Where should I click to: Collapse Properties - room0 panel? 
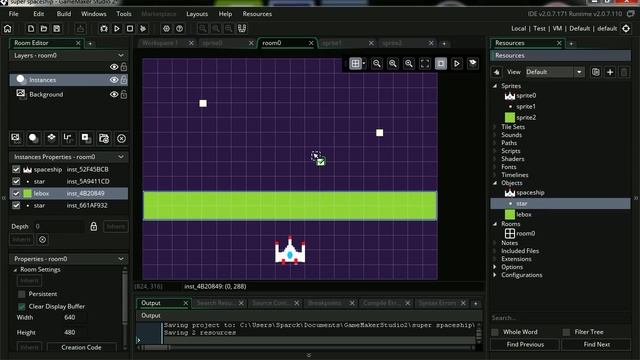coord(121,259)
